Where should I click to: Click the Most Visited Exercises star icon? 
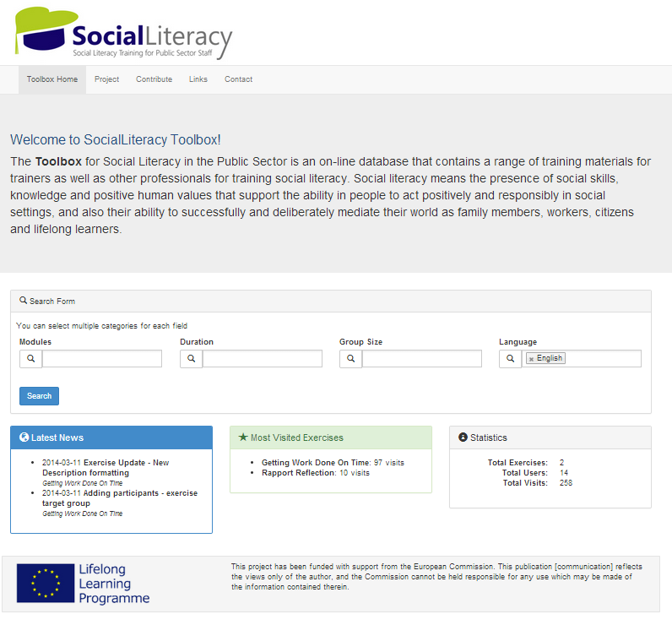(243, 437)
